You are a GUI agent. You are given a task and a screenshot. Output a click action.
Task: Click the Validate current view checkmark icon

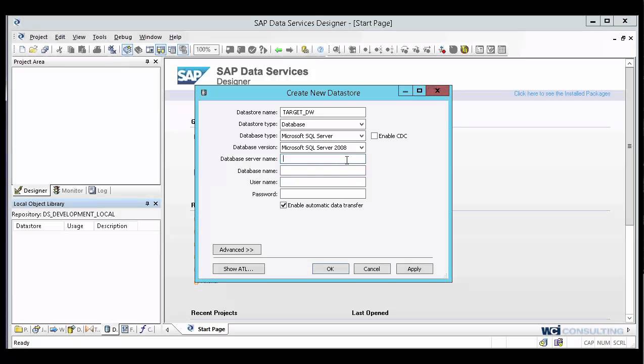tap(252, 50)
